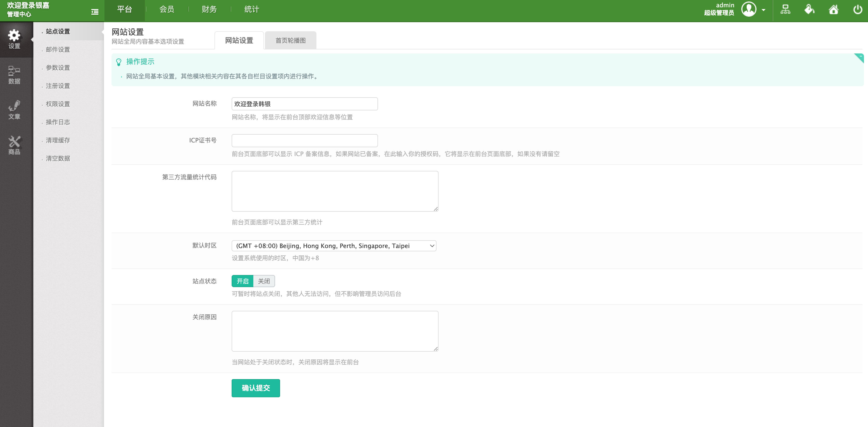Image resolution: width=868 pixels, height=427 pixels.
Task: Open the 商品 tools section icon
Action: click(14, 145)
